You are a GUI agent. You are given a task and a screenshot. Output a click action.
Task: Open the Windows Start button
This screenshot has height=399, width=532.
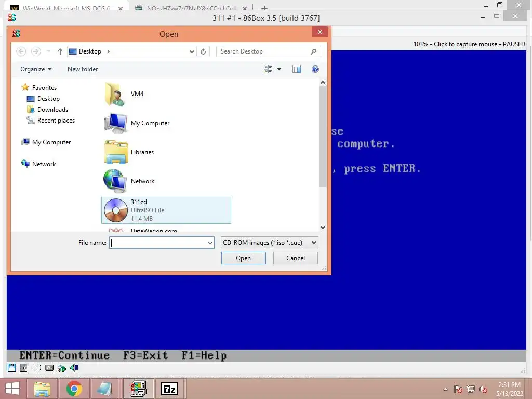(12, 389)
